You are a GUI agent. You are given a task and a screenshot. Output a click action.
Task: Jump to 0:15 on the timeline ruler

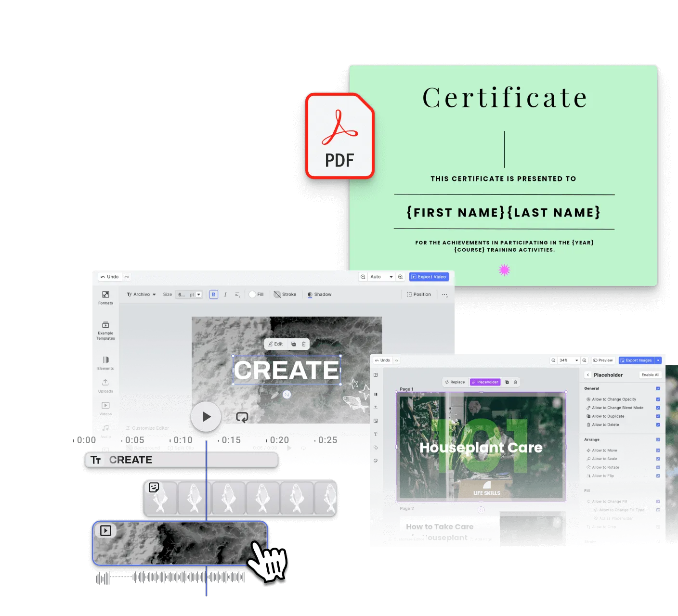(x=231, y=440)
